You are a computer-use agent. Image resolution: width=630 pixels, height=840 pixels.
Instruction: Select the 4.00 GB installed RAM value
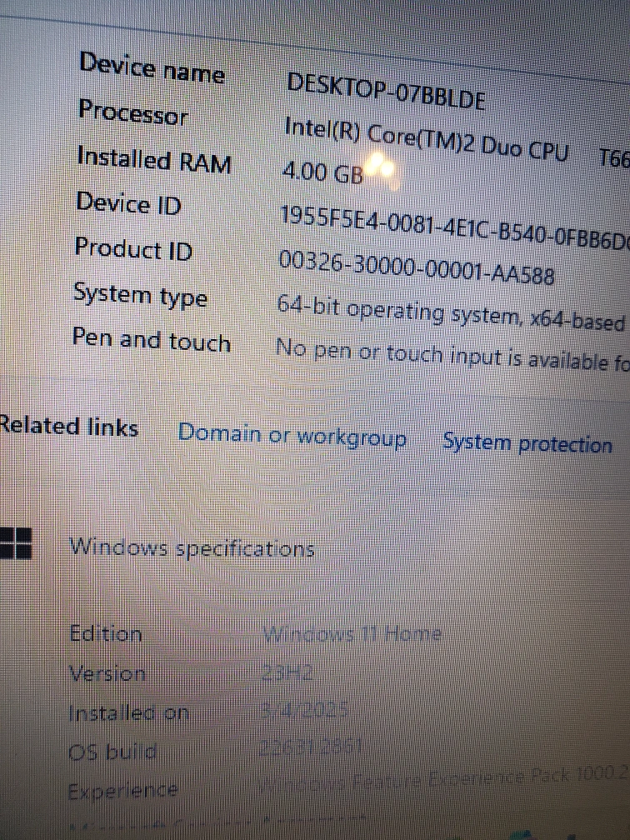322,172
